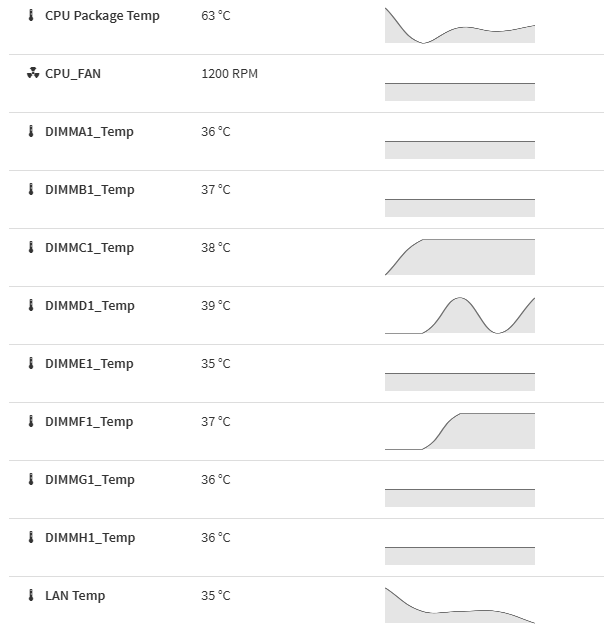Select the DIMMC1_Temp history chart
Screen dimensions: 604x634
pyautogui.click(x=459, y=257)
